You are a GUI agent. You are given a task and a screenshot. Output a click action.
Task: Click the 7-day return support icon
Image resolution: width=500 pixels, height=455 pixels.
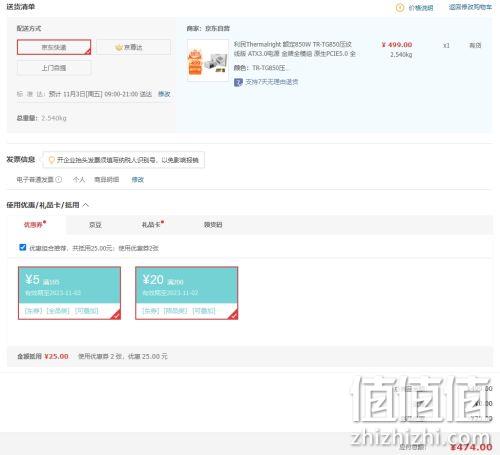pyautogui.click(x=238, y=82)
